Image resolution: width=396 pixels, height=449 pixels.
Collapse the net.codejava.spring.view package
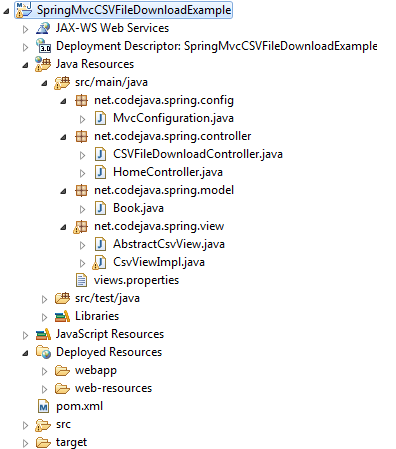pyautogui.click(x=63, y=227)
